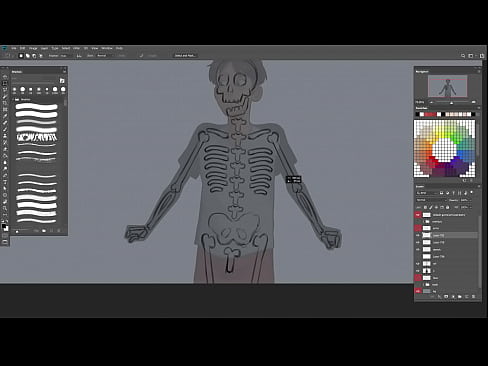
Task: Select the Hand tool
Action: click(x=5, y=202)
